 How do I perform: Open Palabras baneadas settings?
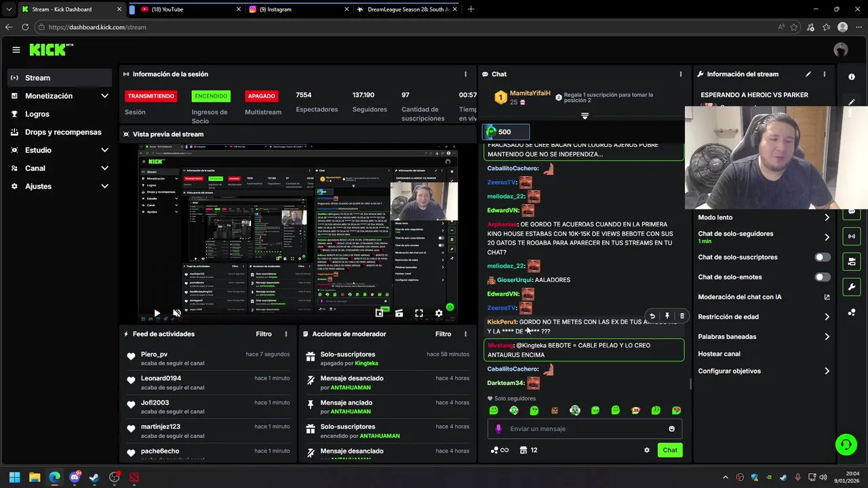coord(764,336)
